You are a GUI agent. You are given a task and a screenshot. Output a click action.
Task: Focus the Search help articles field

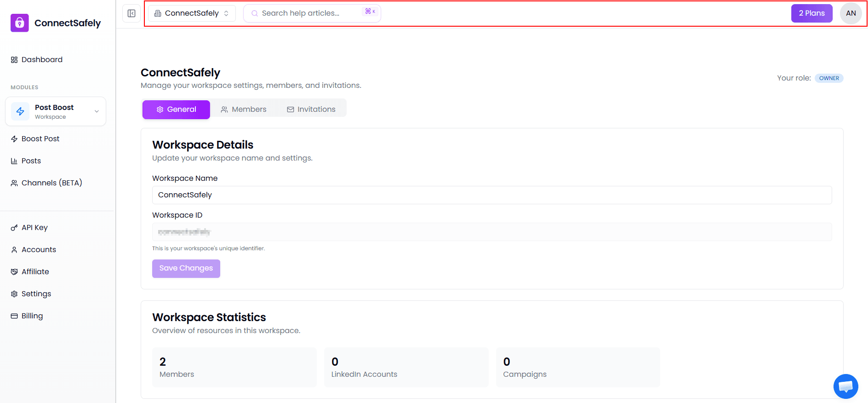click(x=312, y=13)
